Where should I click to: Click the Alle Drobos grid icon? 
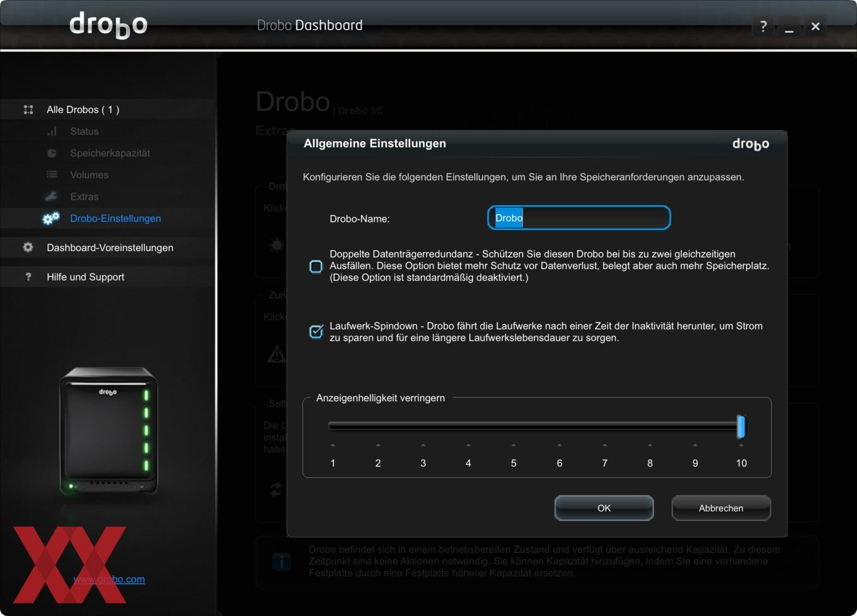(28, 110)
